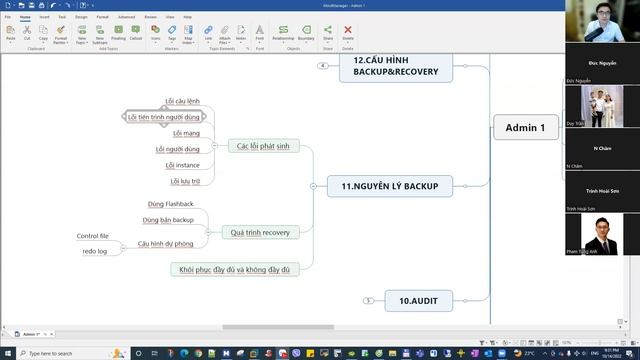Viewport: 640px width, 360px height.
Task: Click the taskbar search box
Action: [x=73, y=353]
